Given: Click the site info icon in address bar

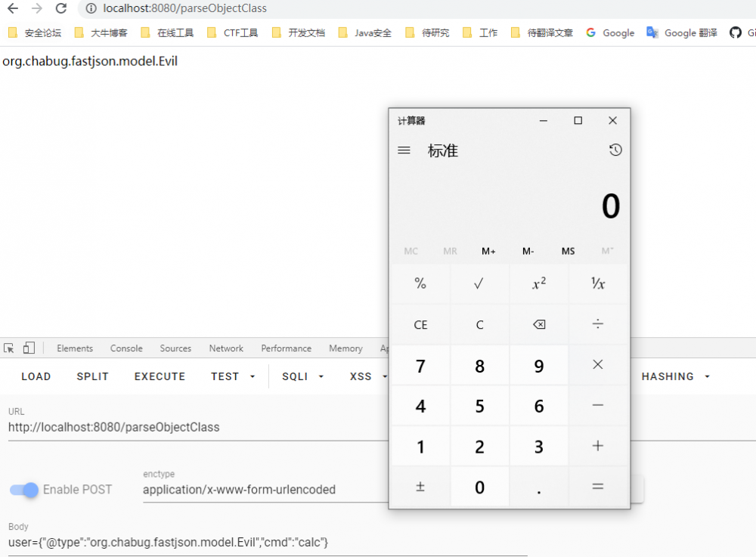Looking at the screenshot, I should point(90,9).
